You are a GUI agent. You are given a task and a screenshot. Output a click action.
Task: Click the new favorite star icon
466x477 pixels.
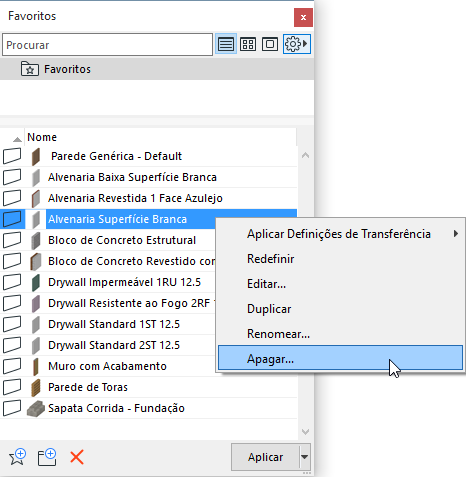click(x=17, y=457)
